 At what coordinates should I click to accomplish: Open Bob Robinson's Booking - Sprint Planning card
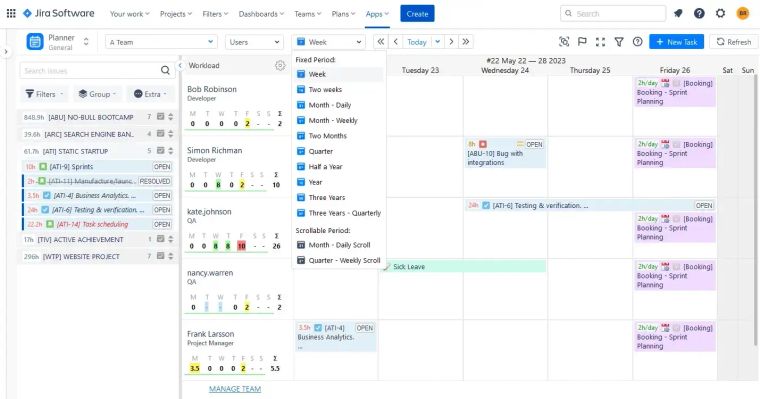pyautogui.click(x=675, y=92)
